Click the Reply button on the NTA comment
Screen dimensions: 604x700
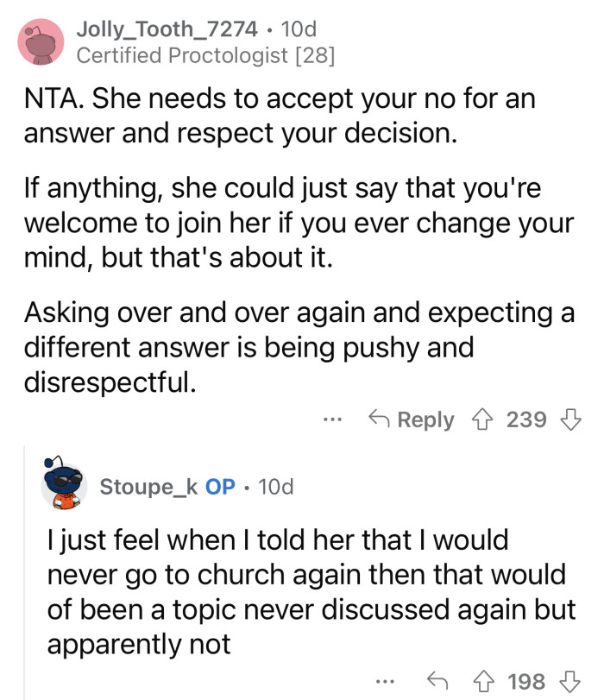click(425, 419)
